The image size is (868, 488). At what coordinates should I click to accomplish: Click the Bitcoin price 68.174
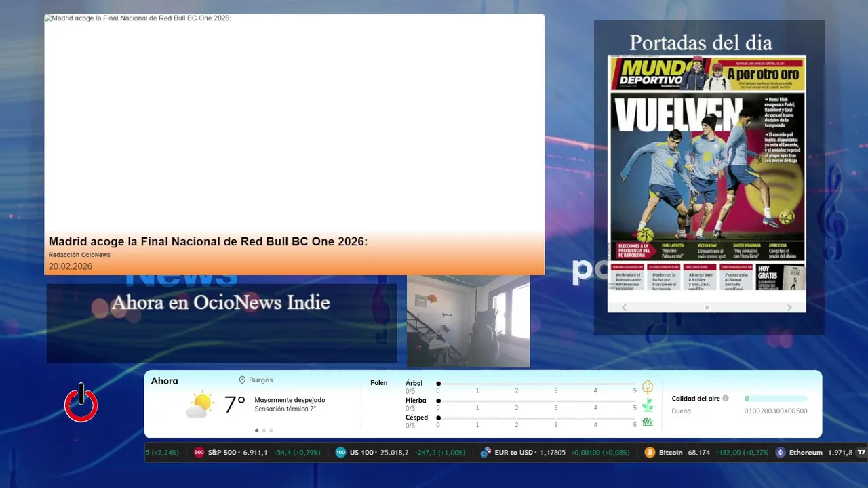698,453
